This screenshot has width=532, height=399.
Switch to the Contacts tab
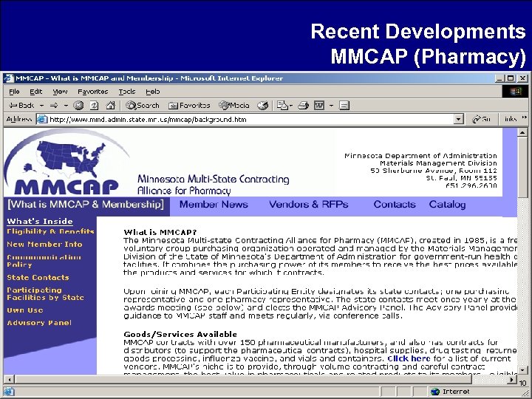coord(395,204)
